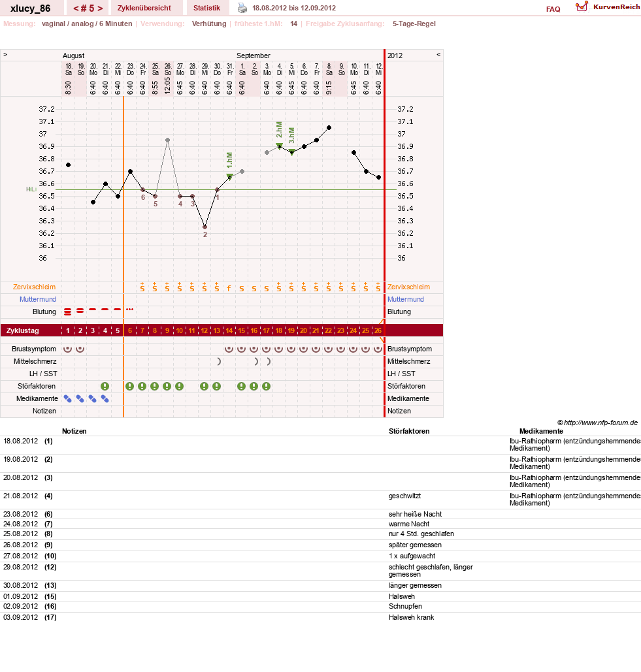Screen dimensions: 641x672
Task: Click the right Muttermund row label
Action: click(406, 299)
